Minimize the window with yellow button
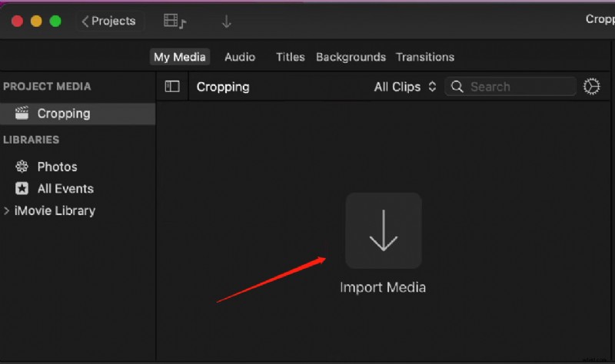 click(36, 22)
